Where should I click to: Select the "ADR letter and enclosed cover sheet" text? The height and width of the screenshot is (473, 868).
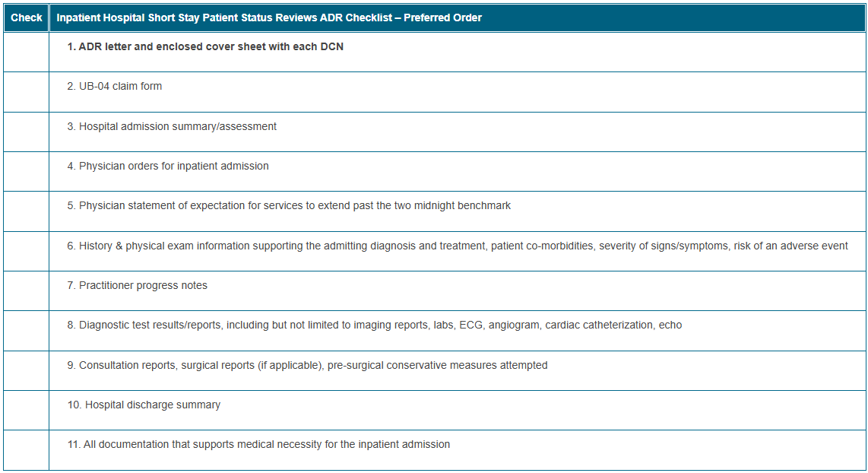tap(205, 46)
